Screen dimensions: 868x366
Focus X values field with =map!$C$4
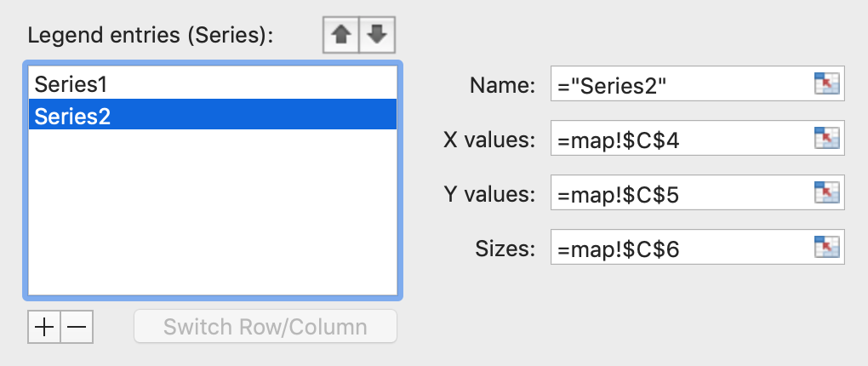pos(681,138)
